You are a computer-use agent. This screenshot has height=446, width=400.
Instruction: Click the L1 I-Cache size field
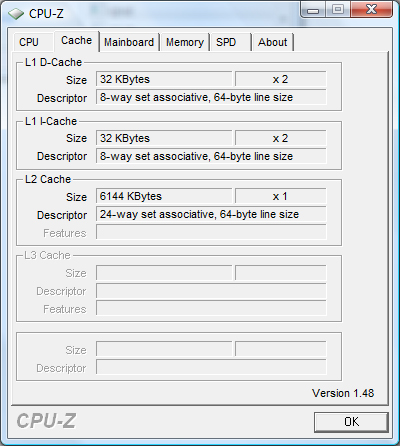164,138
